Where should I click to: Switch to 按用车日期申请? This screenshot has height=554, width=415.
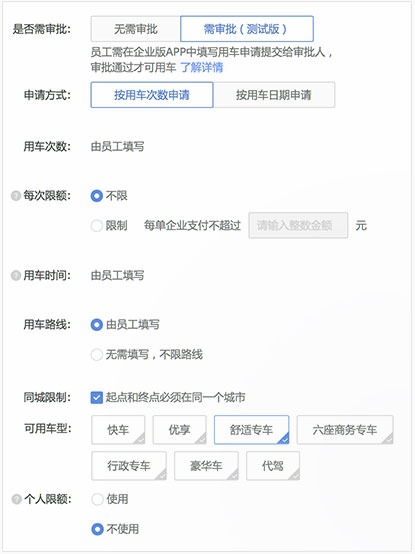274,95
